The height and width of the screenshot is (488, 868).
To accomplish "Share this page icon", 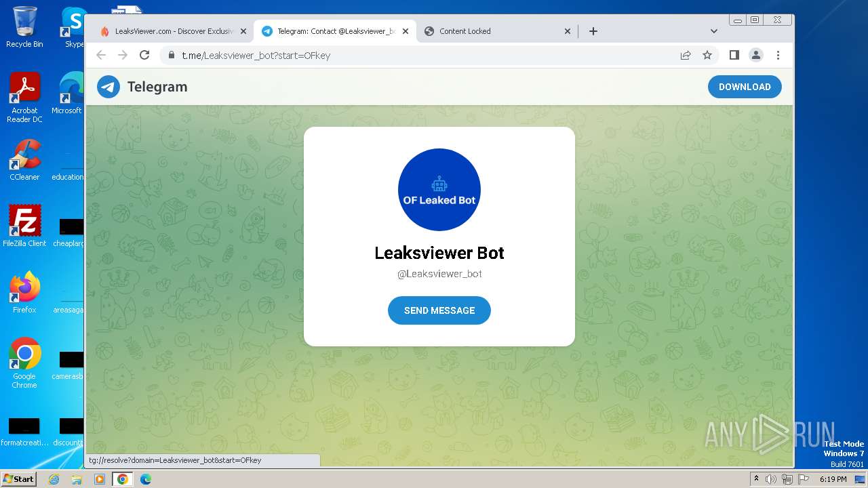I will (x=686, y=56).
